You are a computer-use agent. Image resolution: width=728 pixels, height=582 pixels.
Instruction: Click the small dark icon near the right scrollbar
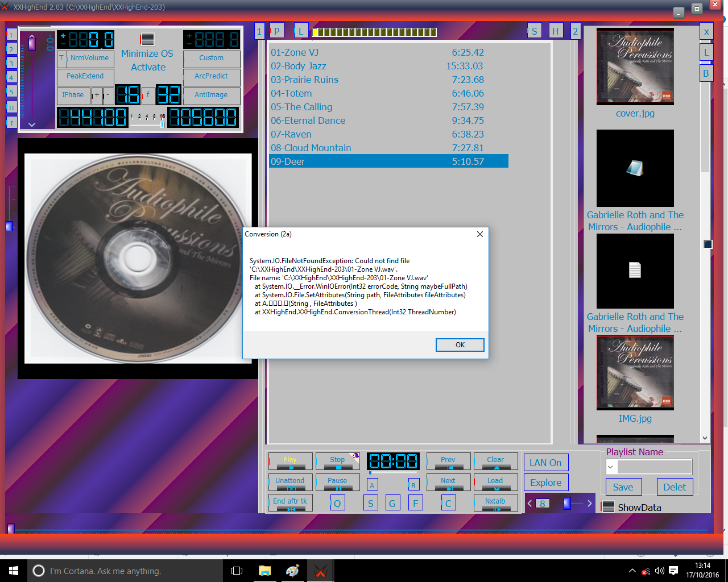point(708,244)
